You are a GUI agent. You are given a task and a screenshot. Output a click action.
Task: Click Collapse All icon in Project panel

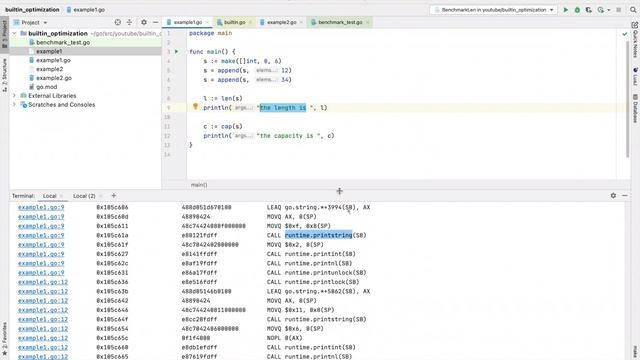[x=129, y=22]
